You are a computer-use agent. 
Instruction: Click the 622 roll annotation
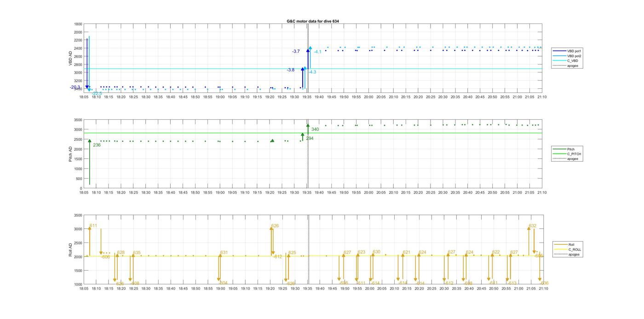(496, 252)
